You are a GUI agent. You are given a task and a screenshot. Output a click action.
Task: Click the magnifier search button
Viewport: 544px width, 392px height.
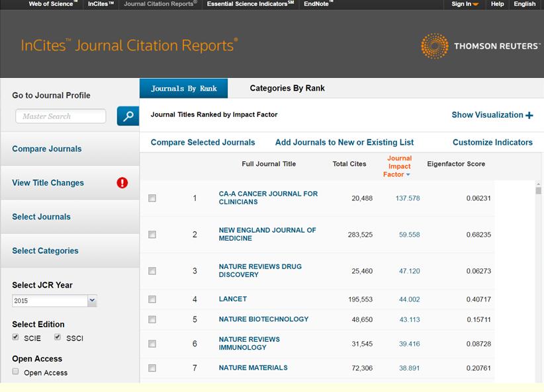pos(128,116)
